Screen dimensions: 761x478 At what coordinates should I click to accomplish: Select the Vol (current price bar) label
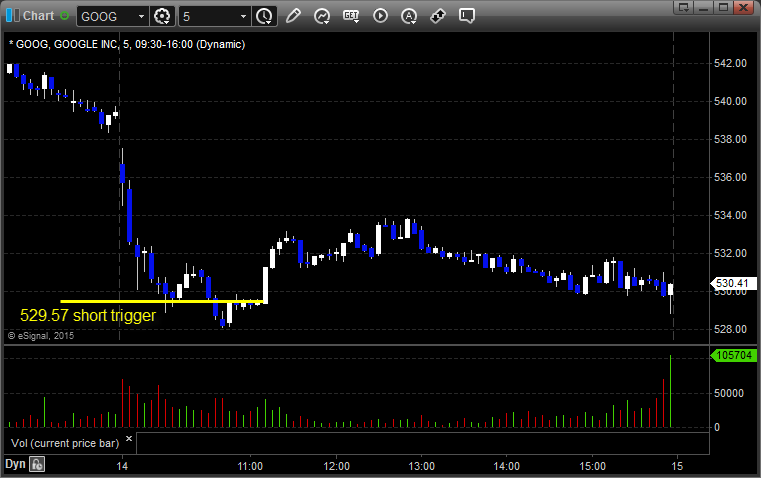click(65, 443)
